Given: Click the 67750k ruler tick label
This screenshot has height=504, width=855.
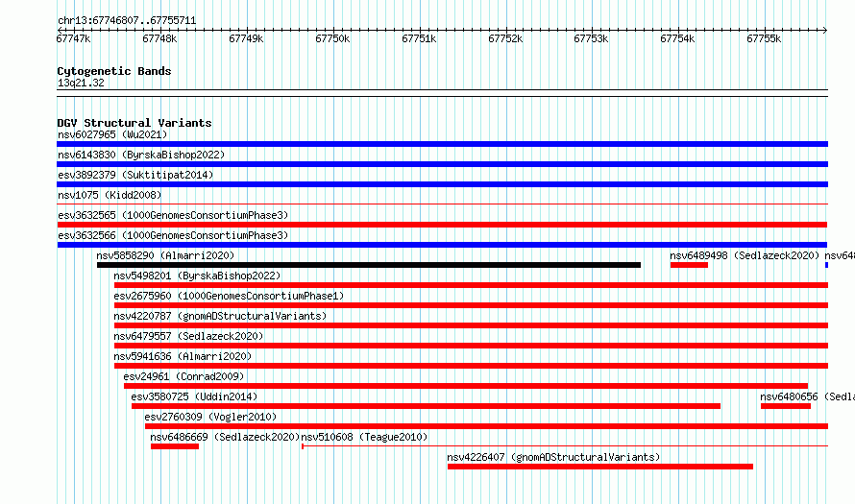Looking at the screenshot, I should [x=332, y=39].
